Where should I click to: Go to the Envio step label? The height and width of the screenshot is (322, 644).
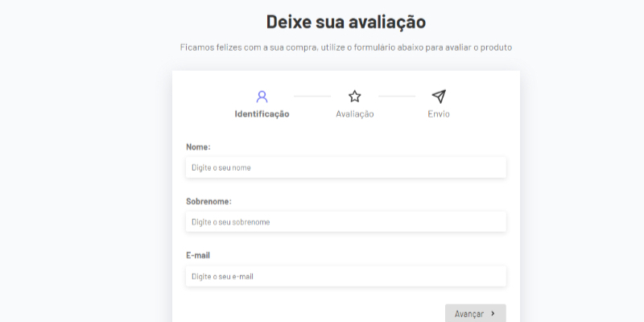click(438, 114)
